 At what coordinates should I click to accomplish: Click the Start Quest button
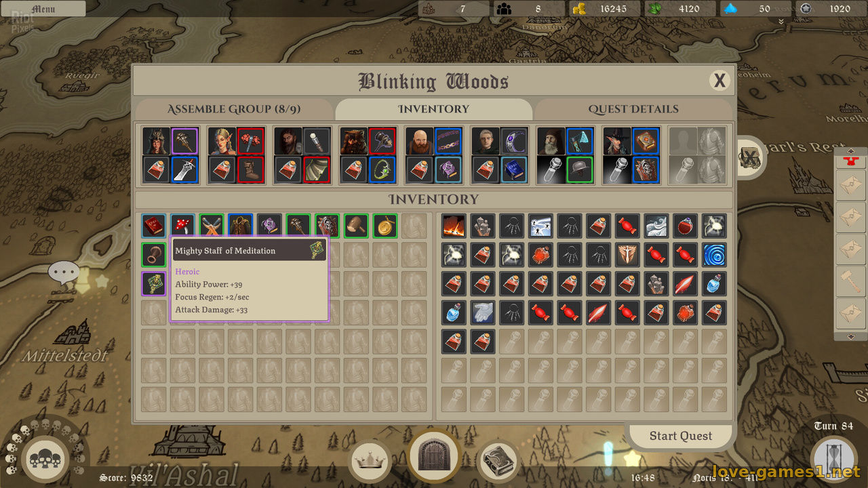[681, 436]
